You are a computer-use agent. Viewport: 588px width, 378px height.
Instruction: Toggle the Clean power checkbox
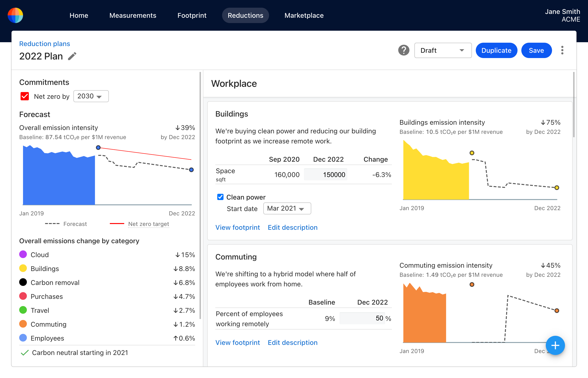tap(220, 197)
